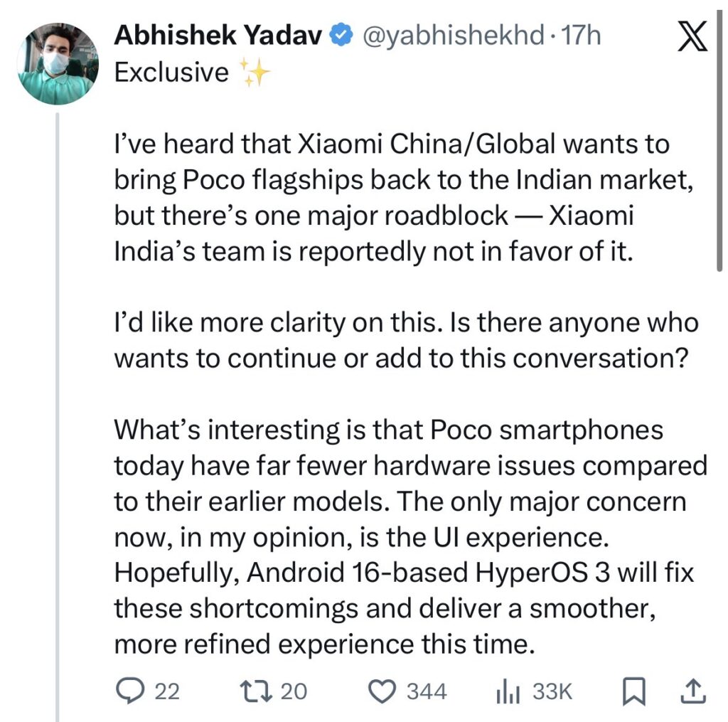Click the paragraph mentioning HyperOS 3

coord(410,538)
